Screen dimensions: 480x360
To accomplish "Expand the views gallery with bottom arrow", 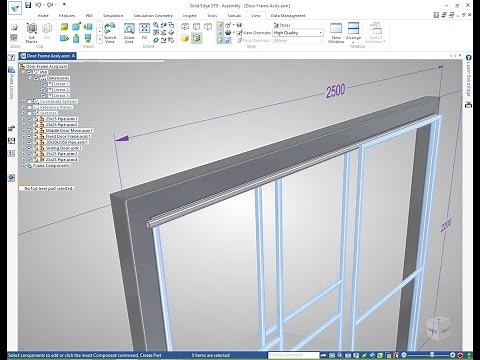I will [99, 40].
